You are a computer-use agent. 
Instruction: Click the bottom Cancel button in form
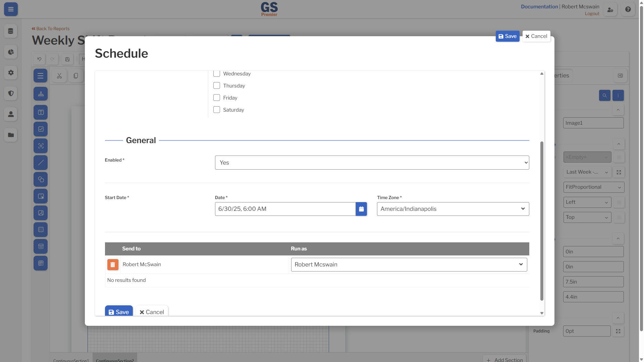152,311
